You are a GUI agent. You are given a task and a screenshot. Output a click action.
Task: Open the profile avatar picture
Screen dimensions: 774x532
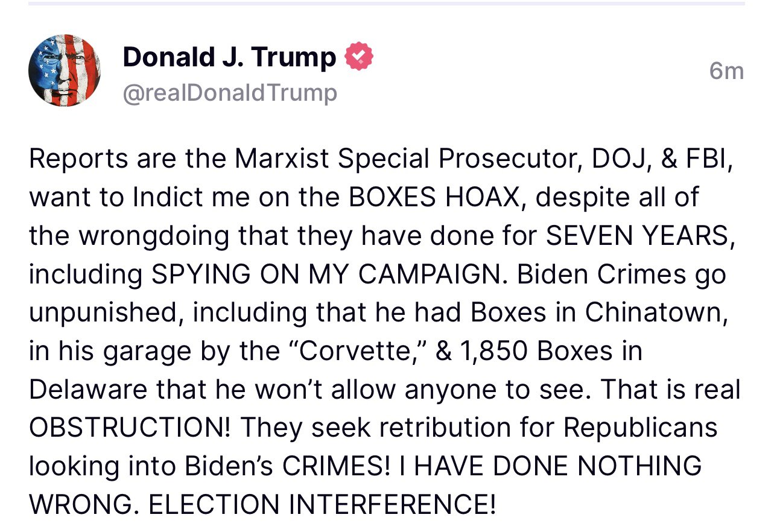(x=65, y=71)
